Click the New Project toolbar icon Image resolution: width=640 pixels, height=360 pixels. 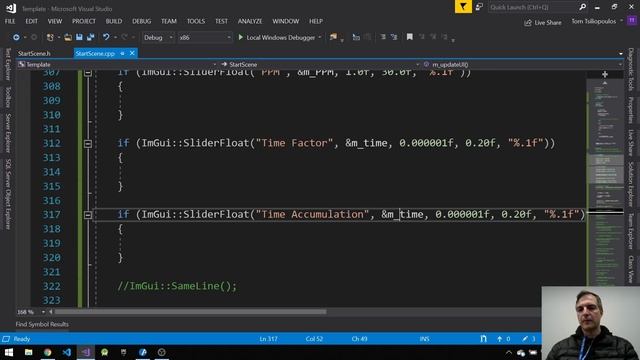click(x=50, y=38)
